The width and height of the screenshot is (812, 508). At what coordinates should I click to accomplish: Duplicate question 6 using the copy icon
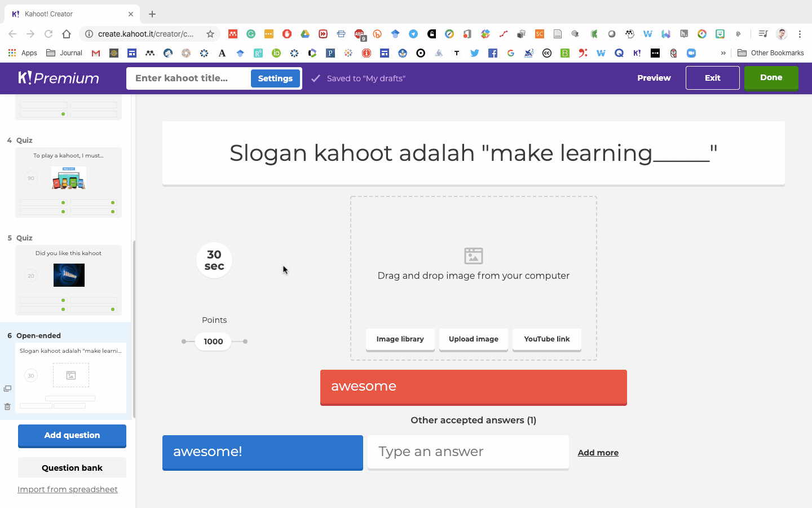pos(8,388)
